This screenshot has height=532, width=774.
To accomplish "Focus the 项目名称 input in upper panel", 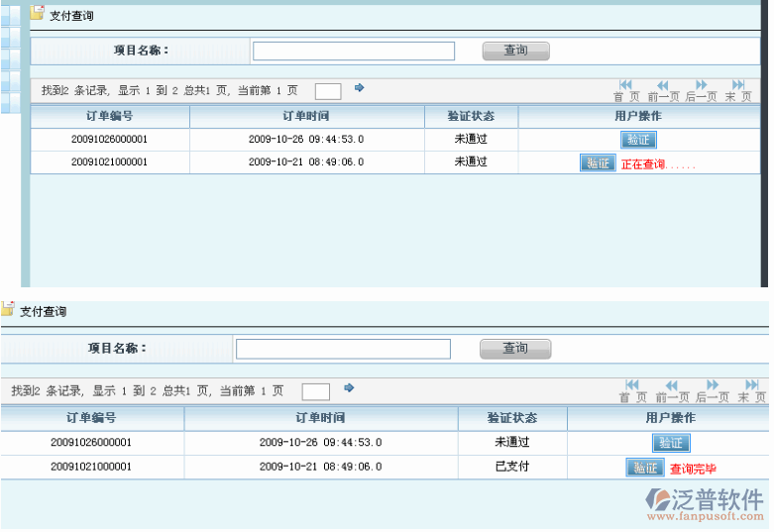I will 354,51.
